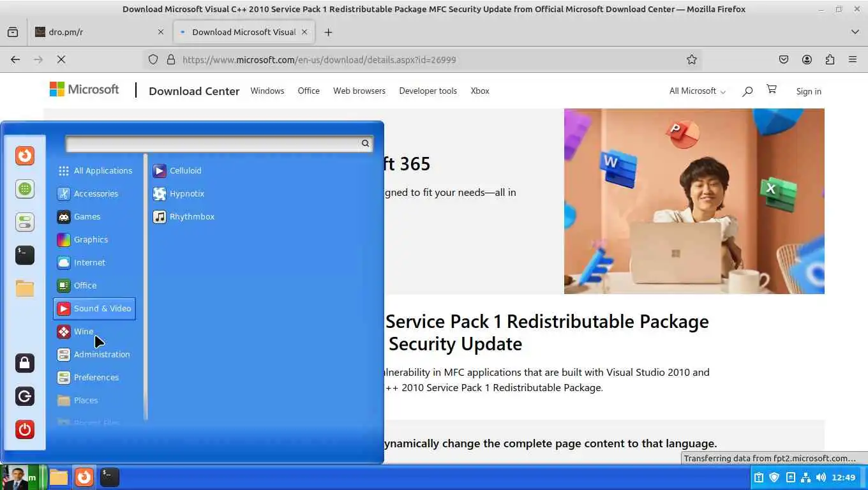Open Terminal from the taskbar
Screen dimensions: 868x490
(110, 477)
